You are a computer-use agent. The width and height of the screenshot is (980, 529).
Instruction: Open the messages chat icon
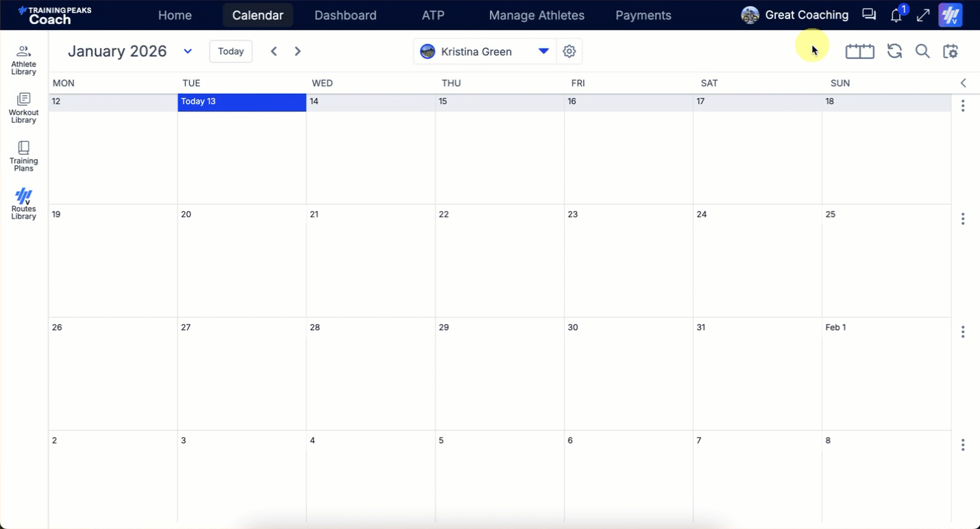coord(869,14)
